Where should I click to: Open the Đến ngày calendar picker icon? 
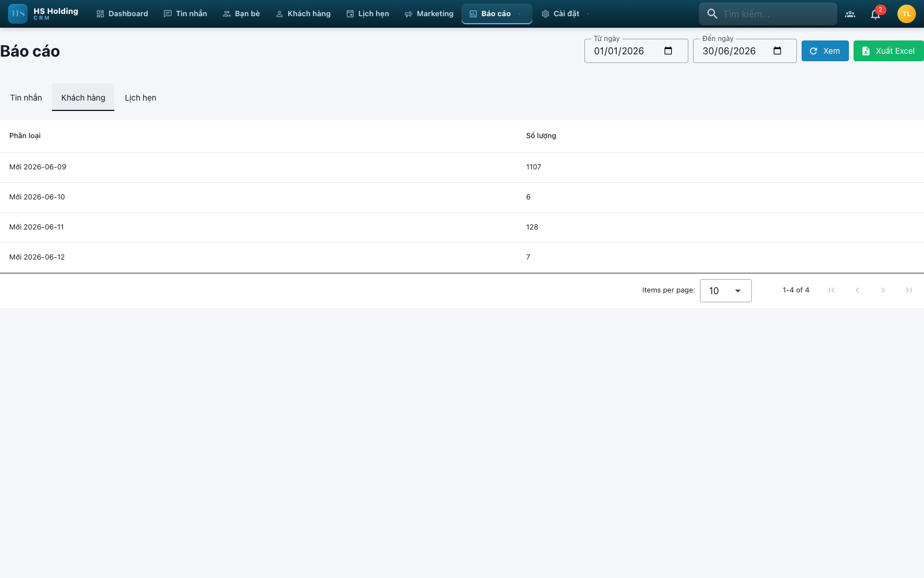(x=777, y=51)
